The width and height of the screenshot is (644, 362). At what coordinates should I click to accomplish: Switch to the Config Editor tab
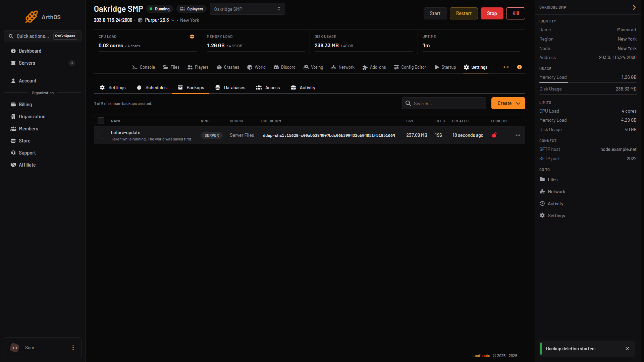point(410,67)
